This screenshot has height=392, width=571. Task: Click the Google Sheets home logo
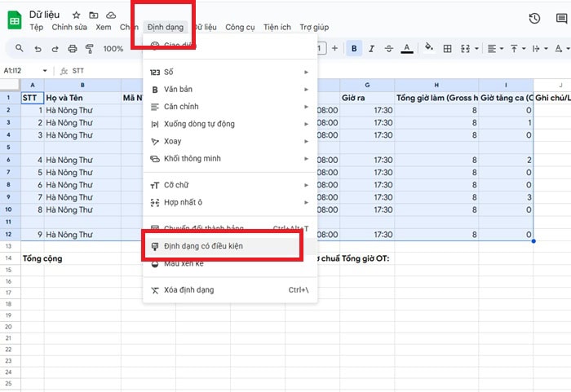pyautogui.click(x=14, y=20)
